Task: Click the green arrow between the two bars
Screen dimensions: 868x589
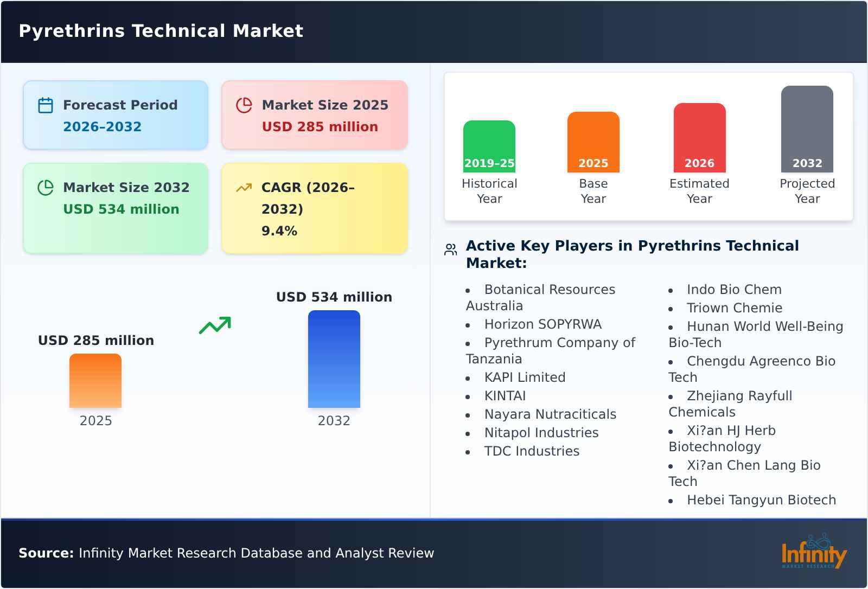Action: click(215, 324)
